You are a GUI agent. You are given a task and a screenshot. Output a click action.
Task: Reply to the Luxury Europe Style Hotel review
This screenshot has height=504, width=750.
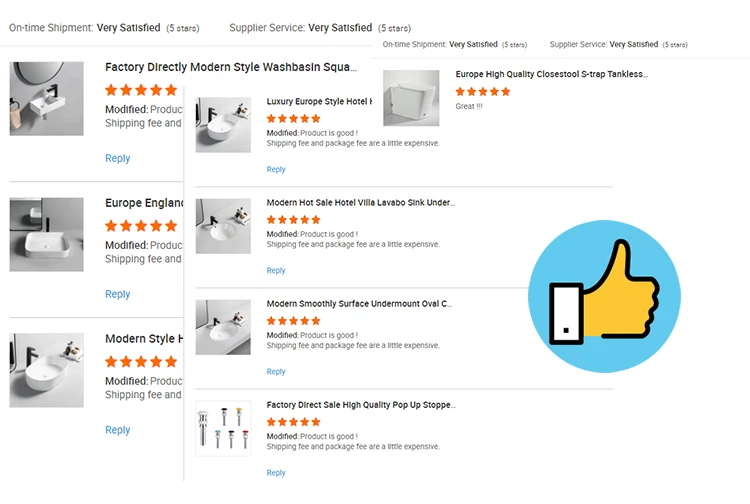tap(276, 169)
